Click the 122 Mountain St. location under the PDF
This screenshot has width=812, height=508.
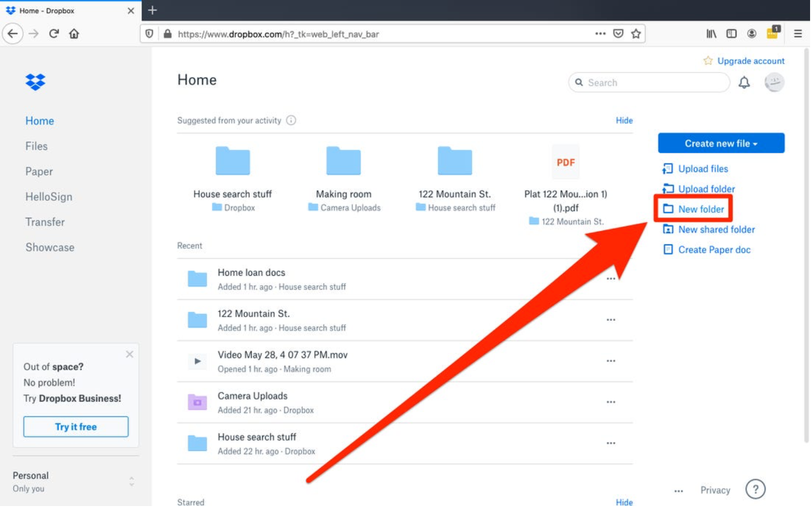[572, 222]
